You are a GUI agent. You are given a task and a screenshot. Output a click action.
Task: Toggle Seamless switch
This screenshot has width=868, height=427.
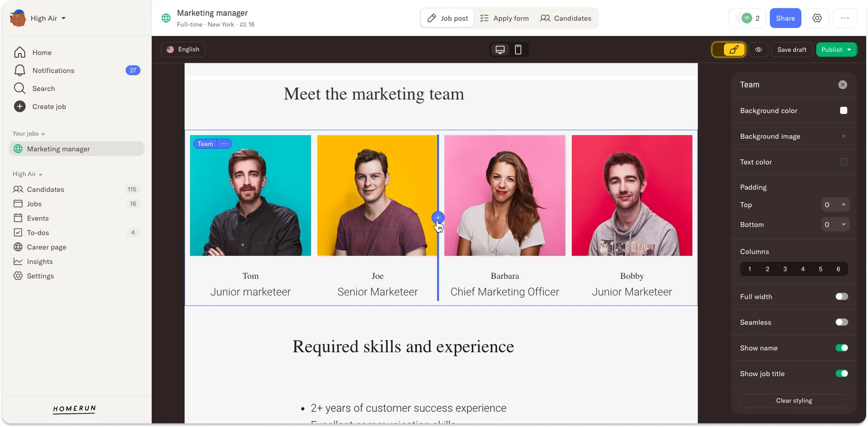(841, 322)
